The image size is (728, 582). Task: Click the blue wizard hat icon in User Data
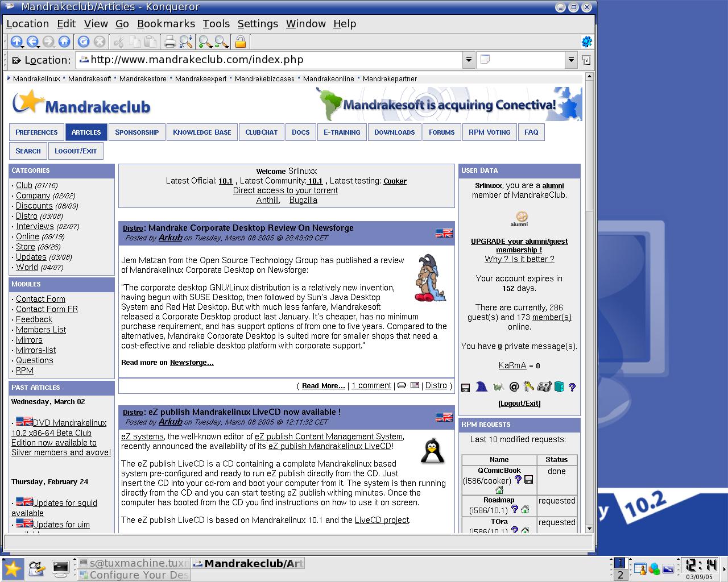point(481,387)
